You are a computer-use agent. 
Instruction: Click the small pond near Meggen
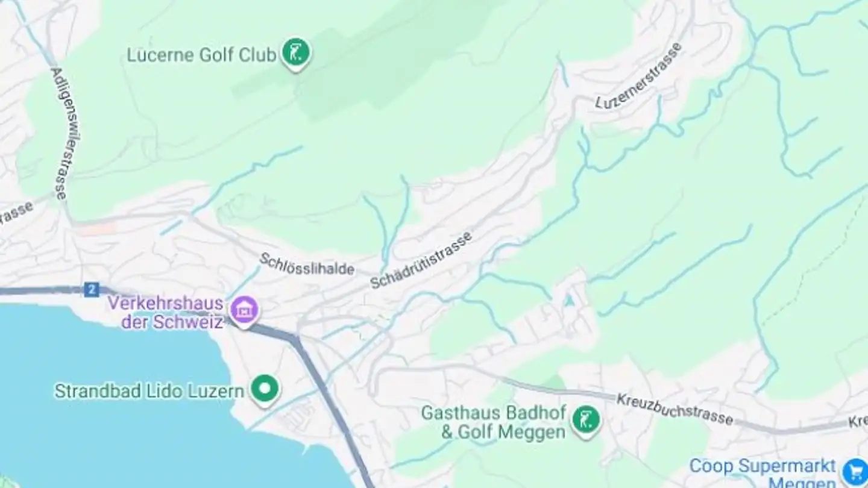click(568, 301)
